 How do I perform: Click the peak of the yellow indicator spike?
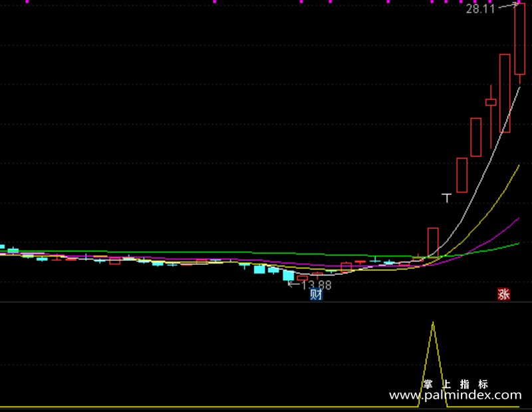pos(433,322)
